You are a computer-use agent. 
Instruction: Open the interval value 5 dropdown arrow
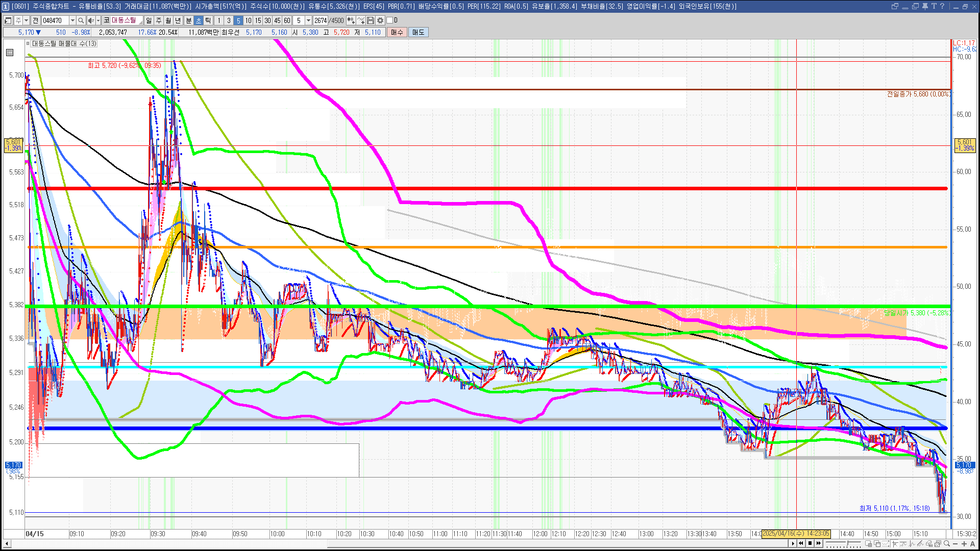coord(308,20)
